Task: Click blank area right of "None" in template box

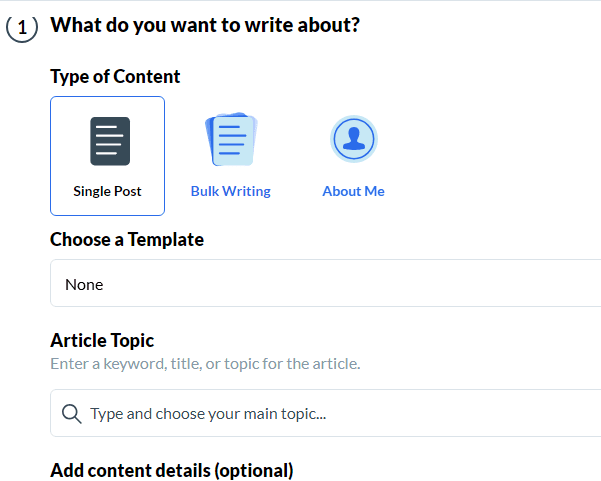Action: click(x=400, y=284)
